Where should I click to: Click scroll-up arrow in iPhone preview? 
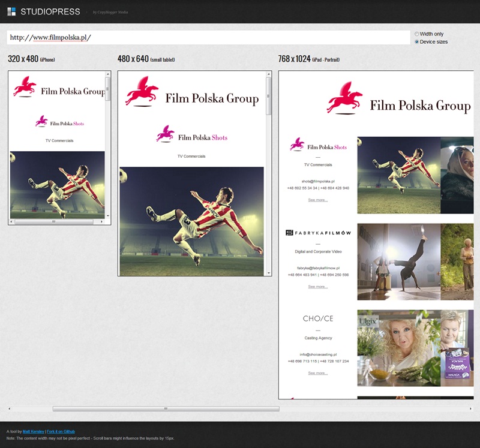[x=108, y=74]
